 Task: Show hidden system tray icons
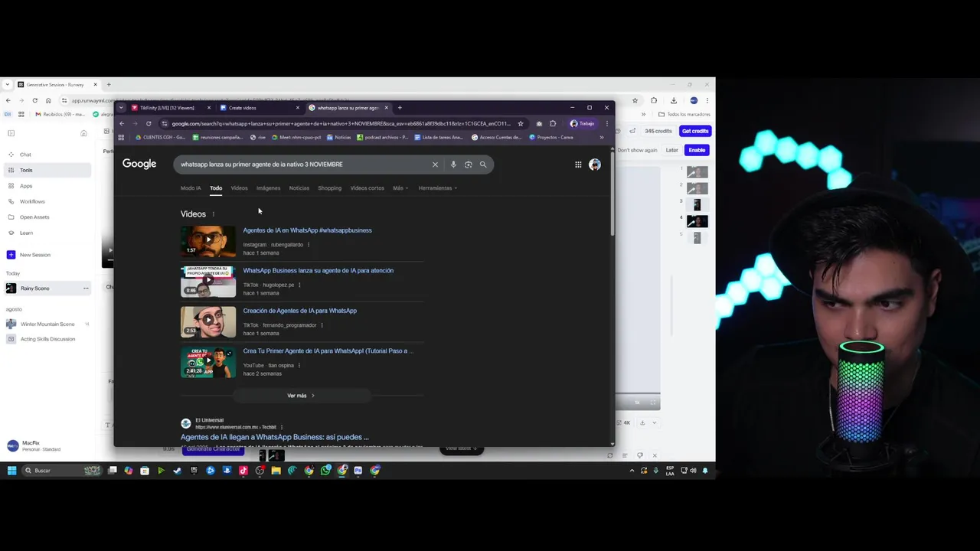click(x=632, y=471)
